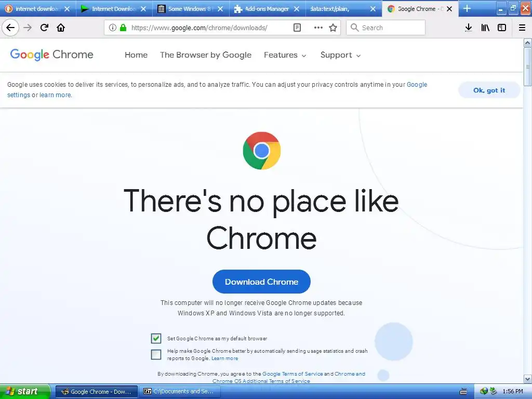Open the downloads arrow panel

coord(469,28)
